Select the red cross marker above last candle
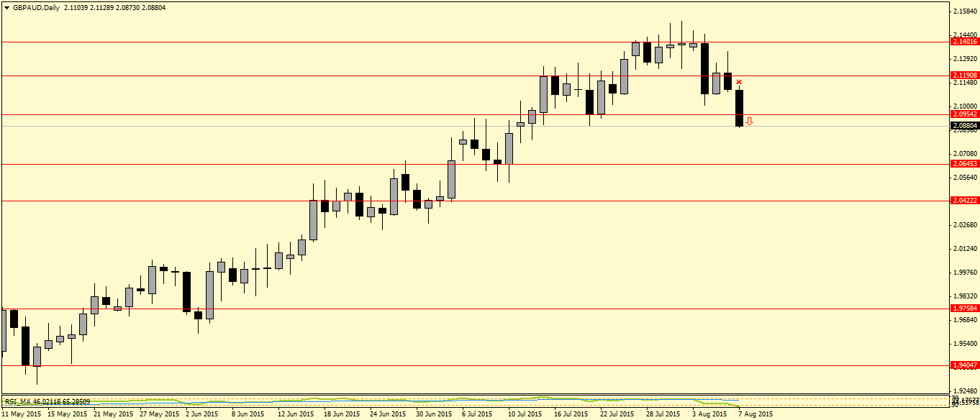 (x=739, y=83)
